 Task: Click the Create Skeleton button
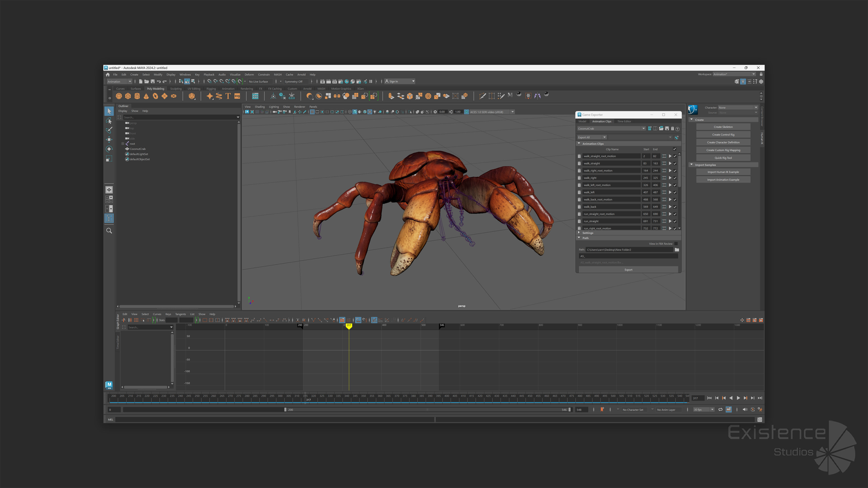point(723,127)
